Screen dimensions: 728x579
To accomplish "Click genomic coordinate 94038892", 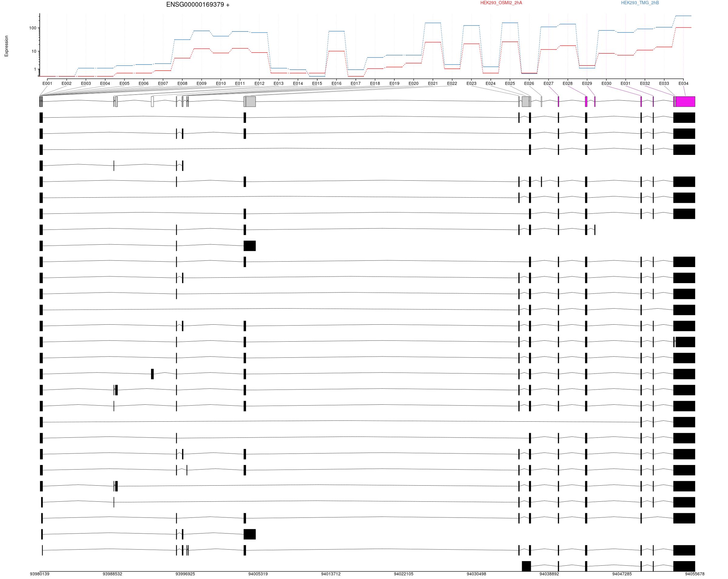I will (x=549, y=574).
